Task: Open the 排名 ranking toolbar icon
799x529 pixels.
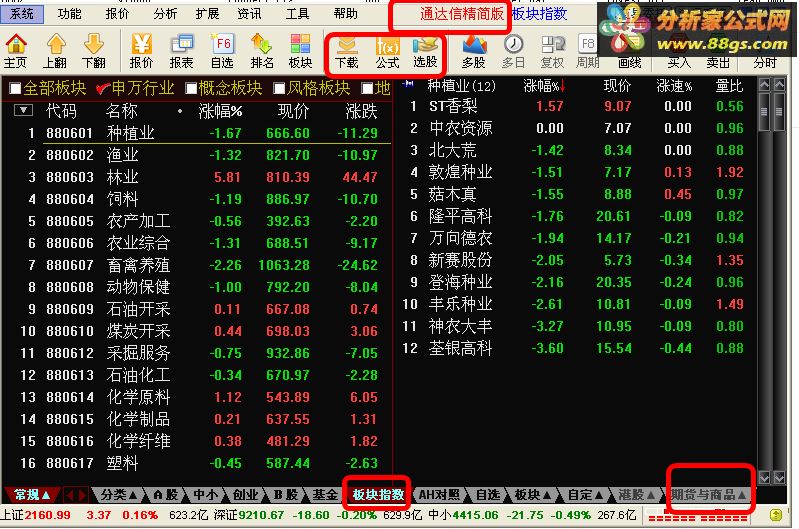Action: (262, 51)
